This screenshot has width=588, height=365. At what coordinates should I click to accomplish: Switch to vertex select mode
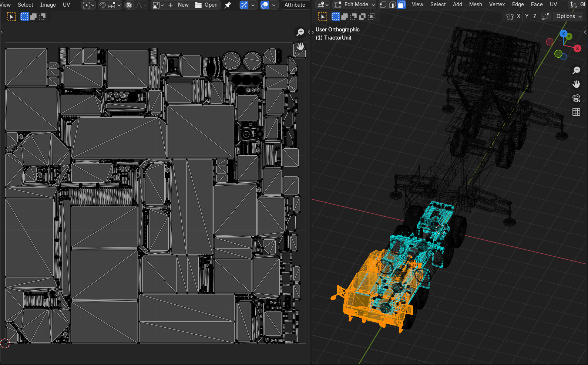(x=383, y=4)
